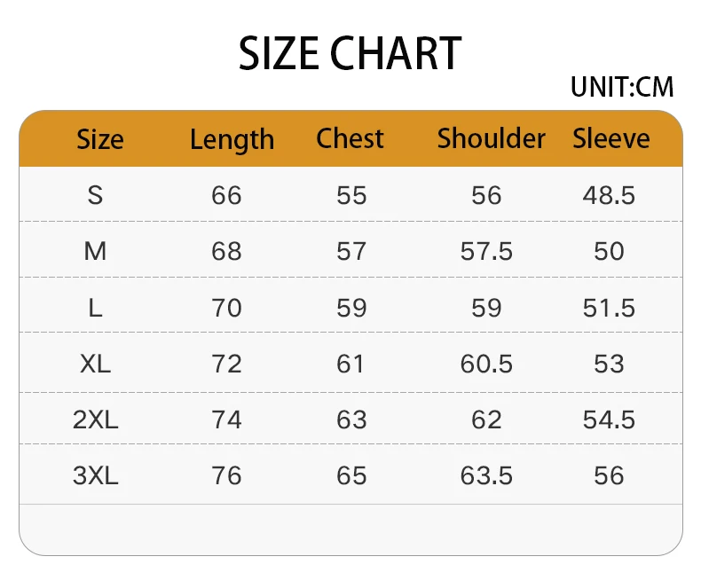The image size is (701, 588).
Task: Click the L size row label
Action: [x=95, y=308]
